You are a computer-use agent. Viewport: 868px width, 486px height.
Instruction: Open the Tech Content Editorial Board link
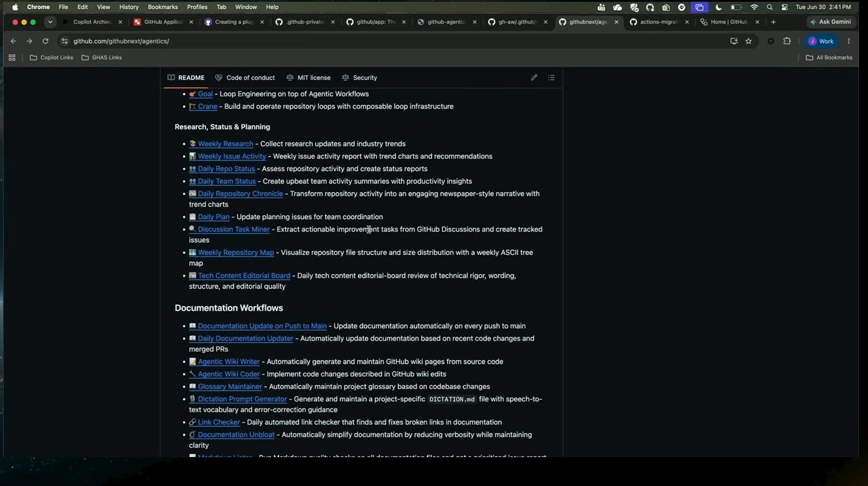pos(244,276)
